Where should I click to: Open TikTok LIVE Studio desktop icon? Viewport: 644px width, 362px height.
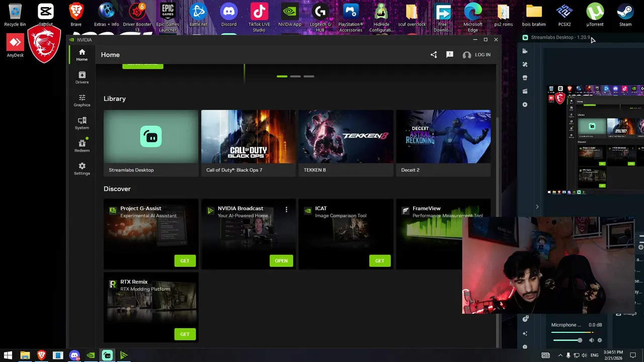[x=259, y=18]
